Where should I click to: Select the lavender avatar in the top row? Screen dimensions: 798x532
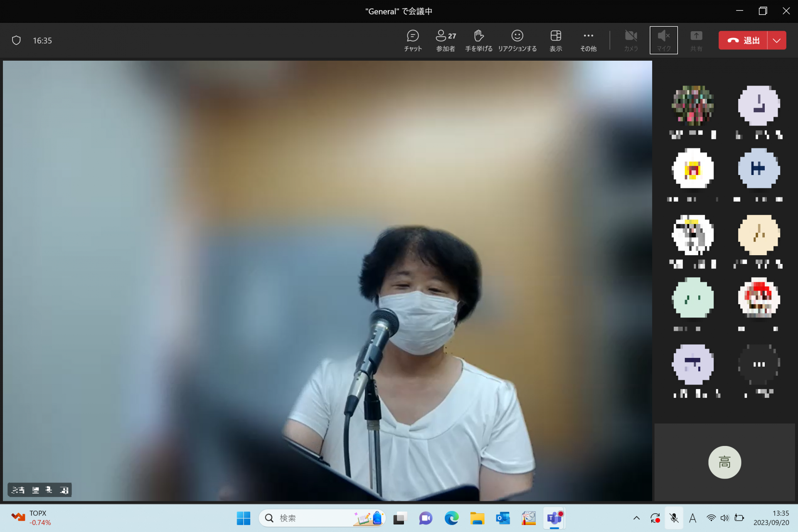759,106
